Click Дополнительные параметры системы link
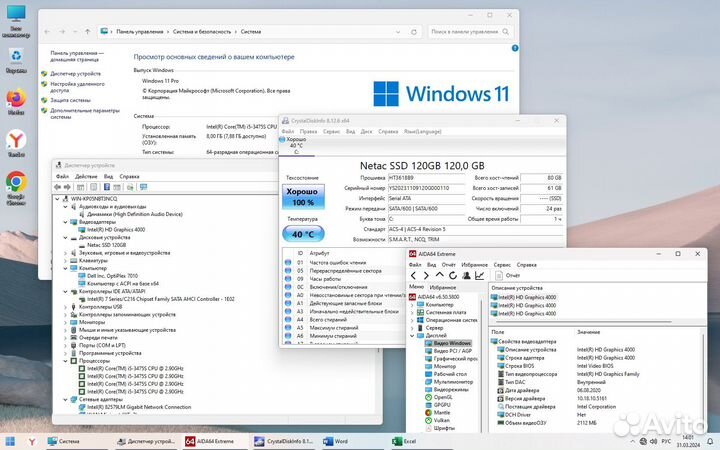 [85, 113]
